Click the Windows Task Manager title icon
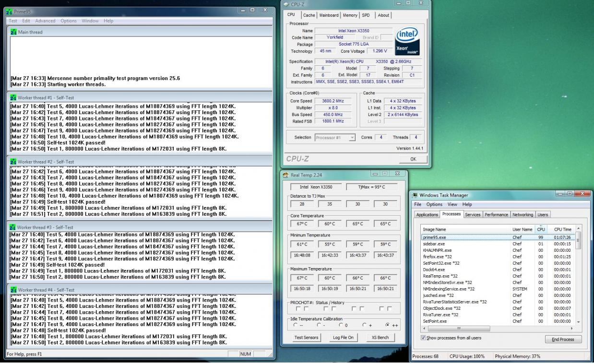Screen dimensions: 594x364 [x=415, y=195]
